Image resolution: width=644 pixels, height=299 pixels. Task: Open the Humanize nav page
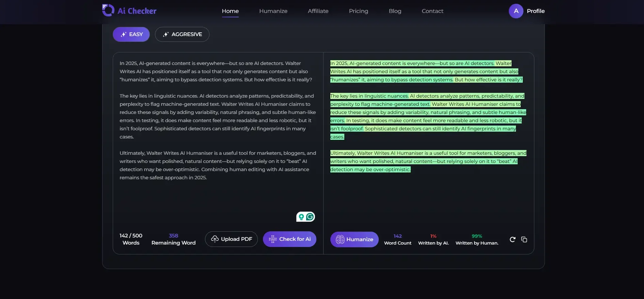click(x=273, y=11)
